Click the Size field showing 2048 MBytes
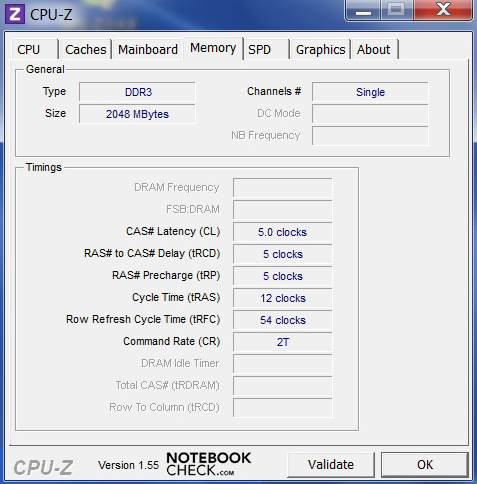Viewport: 477px width, 484px height. click(137, 114)
